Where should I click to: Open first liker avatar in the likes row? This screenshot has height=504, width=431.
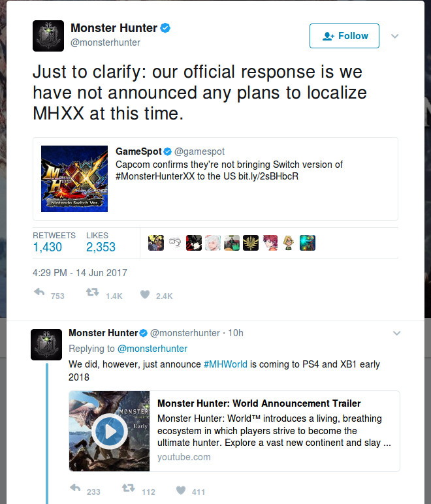pyautogui.click(x=156, y=243)
